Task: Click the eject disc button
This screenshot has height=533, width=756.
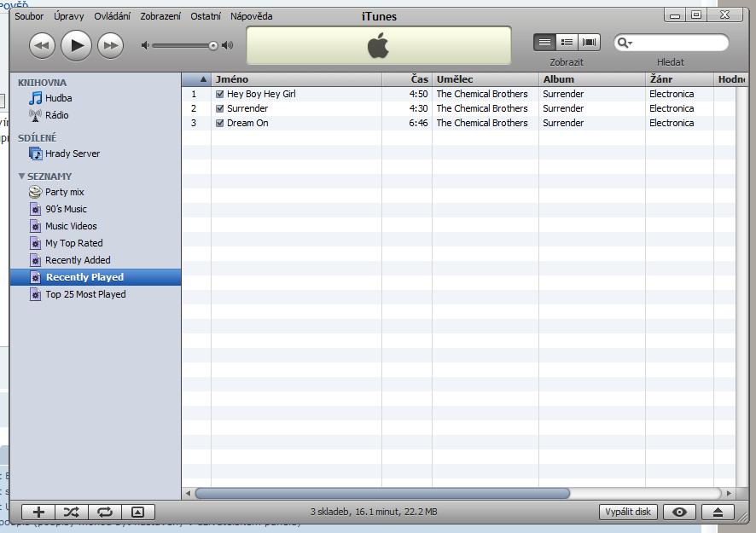Action: tap(718, 512)
